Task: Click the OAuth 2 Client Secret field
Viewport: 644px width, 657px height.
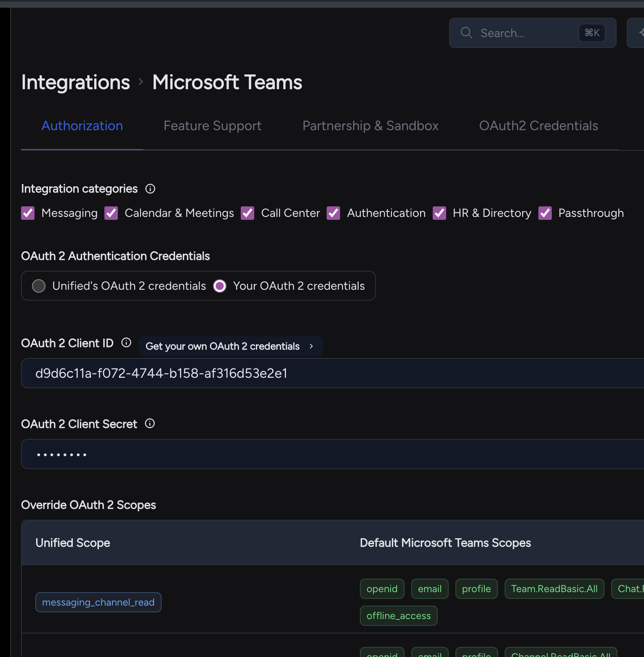Action: click(x=333, y=454)
